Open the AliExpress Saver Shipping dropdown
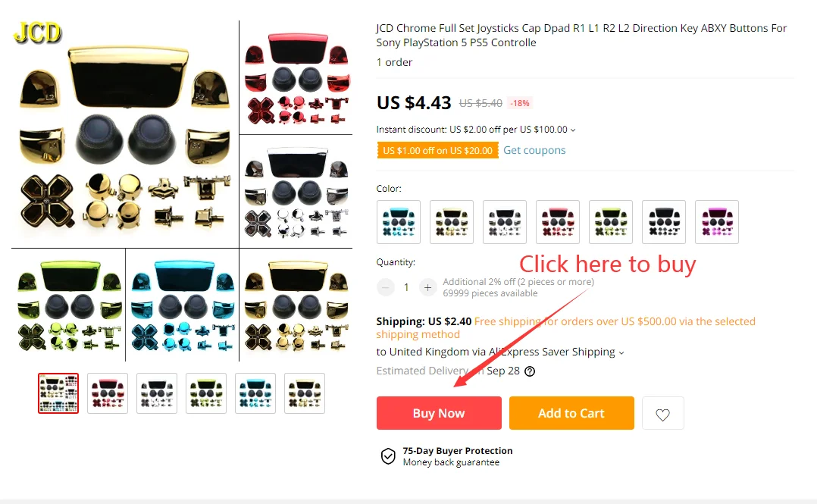 coord(621,353)
